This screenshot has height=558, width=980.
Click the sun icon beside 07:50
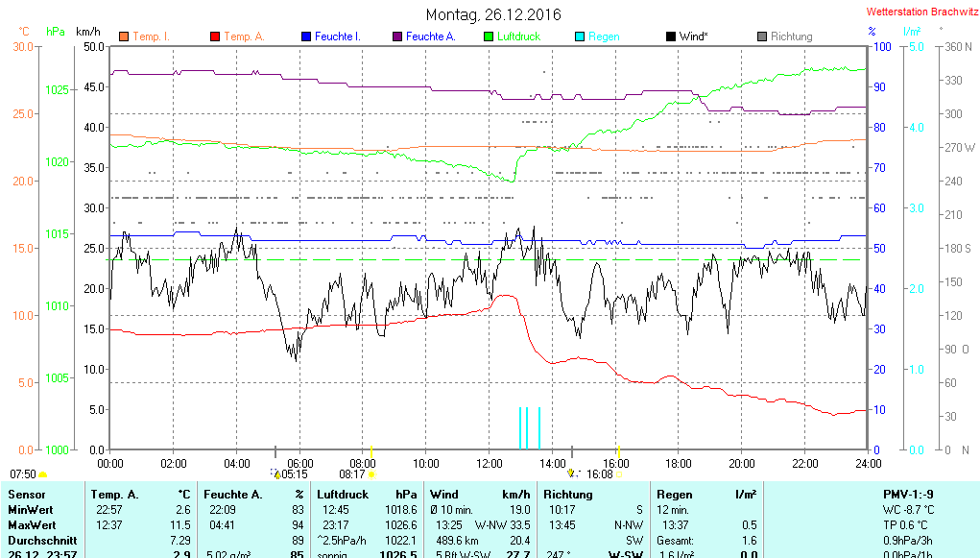coord(42,474)
